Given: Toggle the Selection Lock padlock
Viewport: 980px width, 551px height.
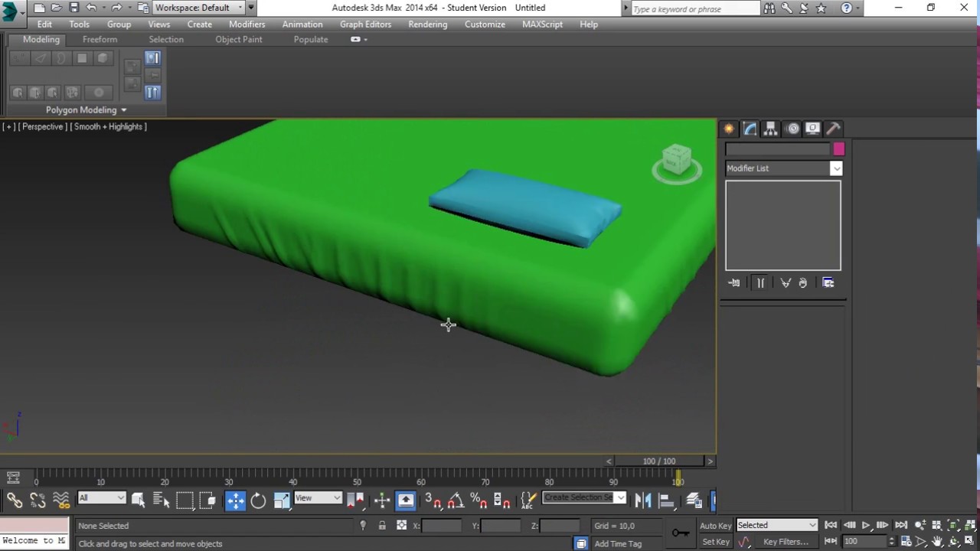Looking at the screenshot, I should [x=382, y=526].
